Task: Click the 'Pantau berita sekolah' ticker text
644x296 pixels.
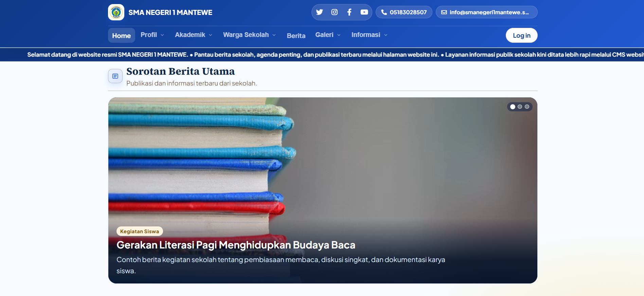Action: coord(317,55)
